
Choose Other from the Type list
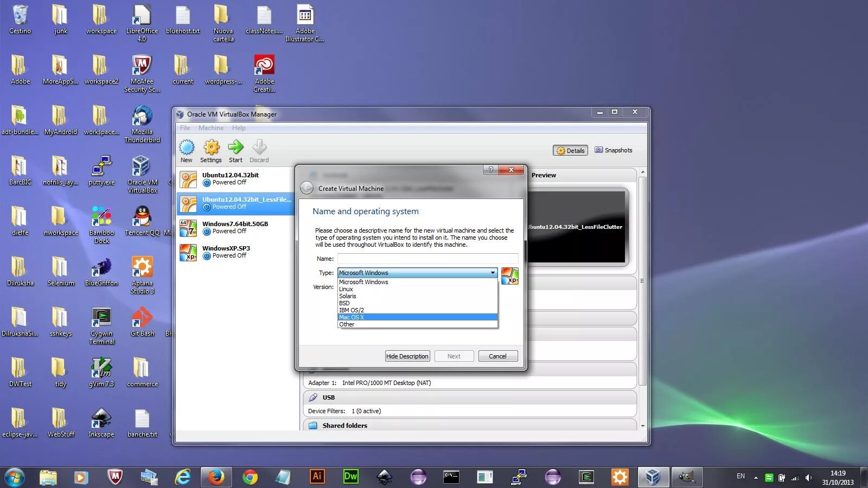click(x=417, y=324)
